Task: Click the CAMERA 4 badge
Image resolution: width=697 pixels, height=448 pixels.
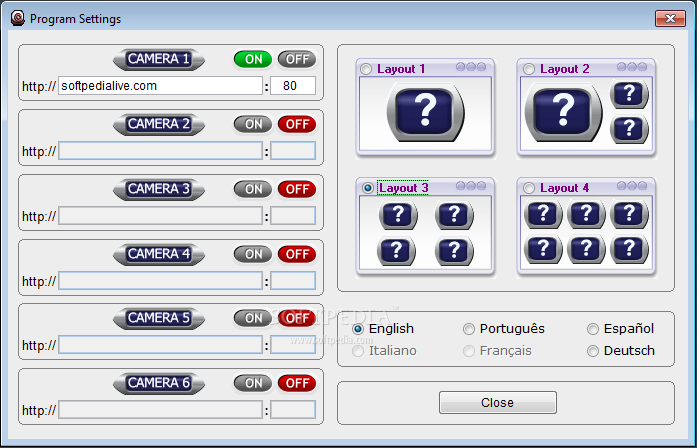Action: pos(159,254)
